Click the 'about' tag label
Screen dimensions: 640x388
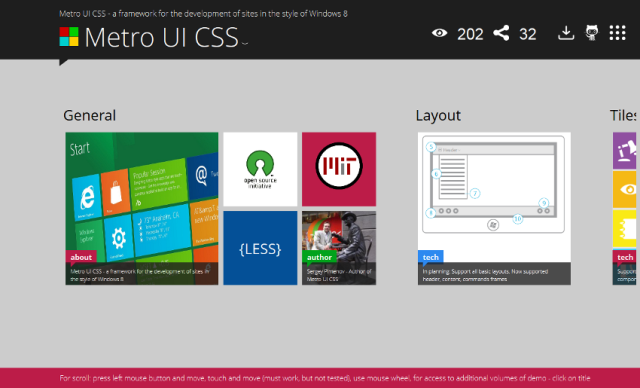pos(81,257)
